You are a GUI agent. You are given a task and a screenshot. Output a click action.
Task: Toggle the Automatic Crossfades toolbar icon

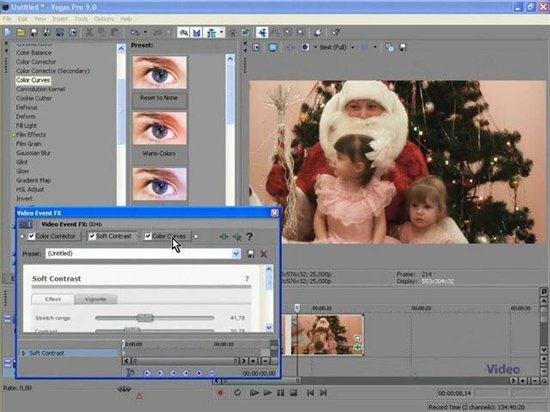pyautogui.click(x=197, y=33)
